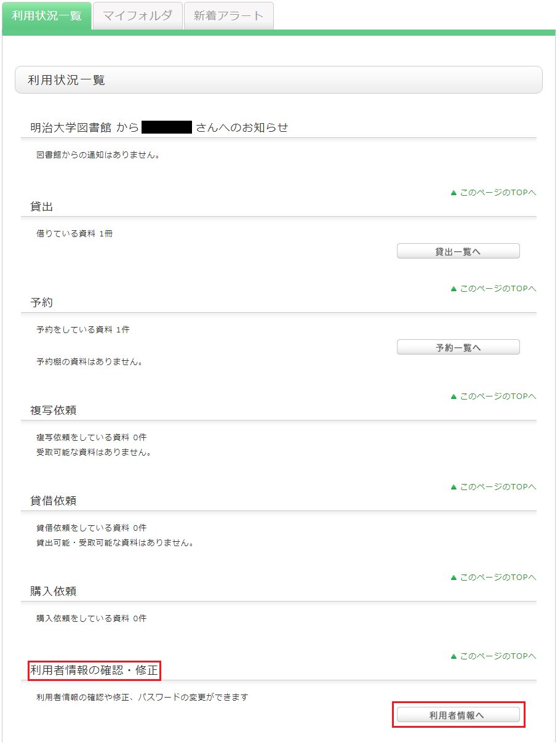Viewport: 560px width, 745px height.
Task: Click the 利用状況一覧 panel header bar
Action: (x=279, y=80)
